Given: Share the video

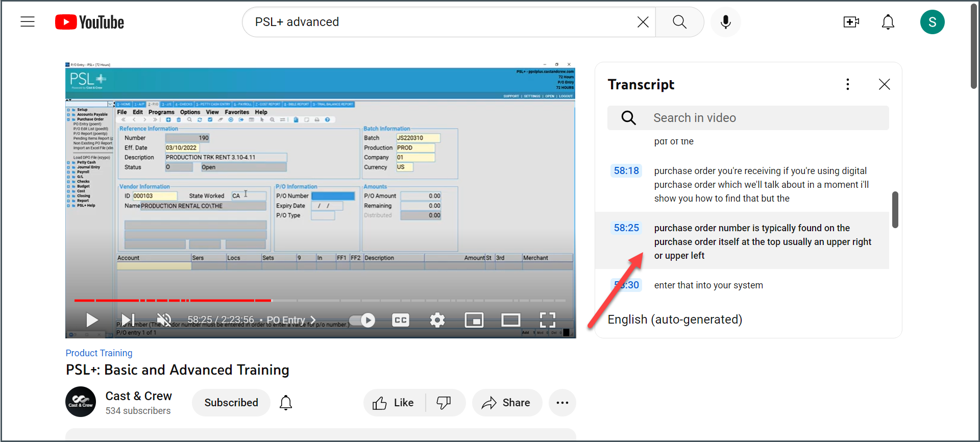Looking at the screenshot, I should pos(507,403).
